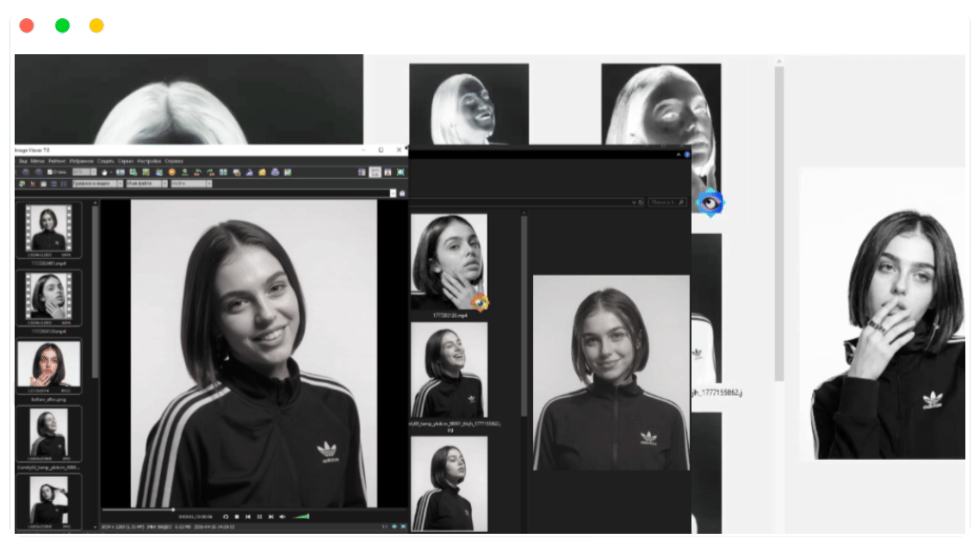This screenshot has width=980, height=551.
Task: Click the video seek bar handle
Action: [173, 510]
